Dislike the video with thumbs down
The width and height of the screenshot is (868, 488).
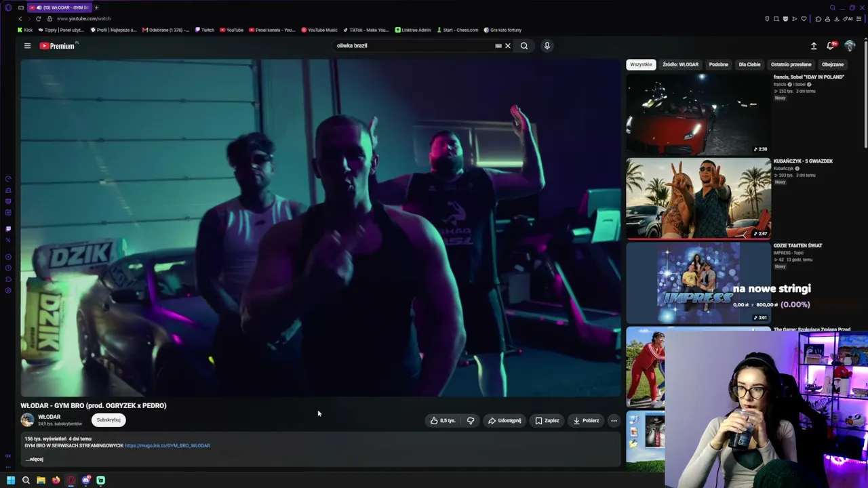[471, 421]
